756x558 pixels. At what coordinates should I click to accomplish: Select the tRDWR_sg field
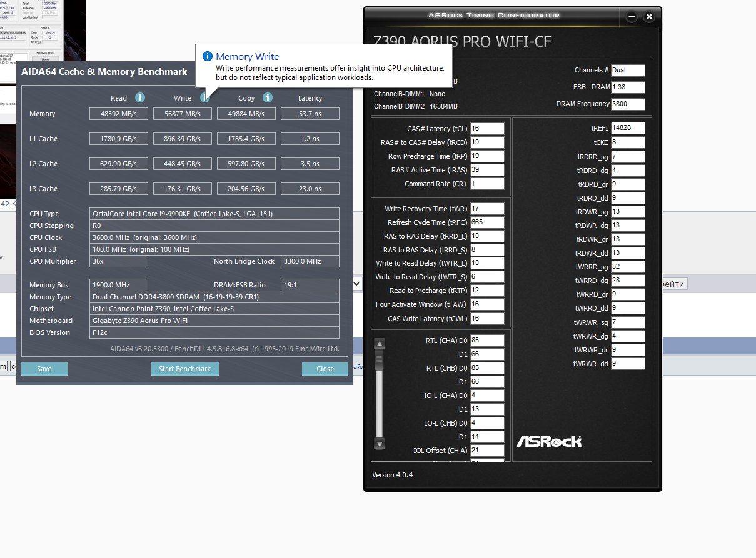pyautogui.click(x=628, y=212)
